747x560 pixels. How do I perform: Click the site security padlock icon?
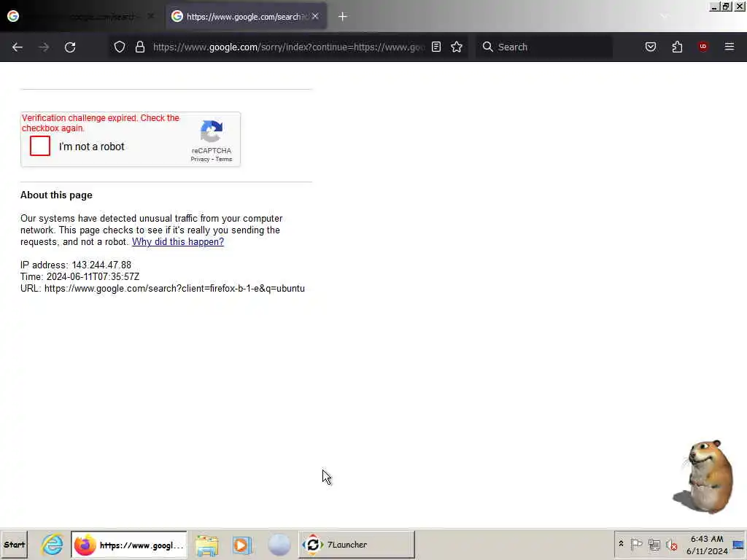[139, 47]
